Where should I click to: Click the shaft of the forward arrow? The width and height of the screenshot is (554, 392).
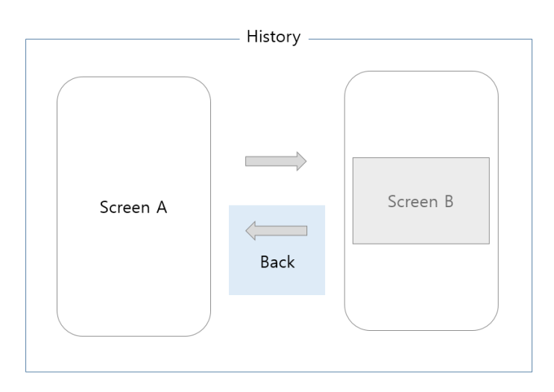click(x=271, y=162)
